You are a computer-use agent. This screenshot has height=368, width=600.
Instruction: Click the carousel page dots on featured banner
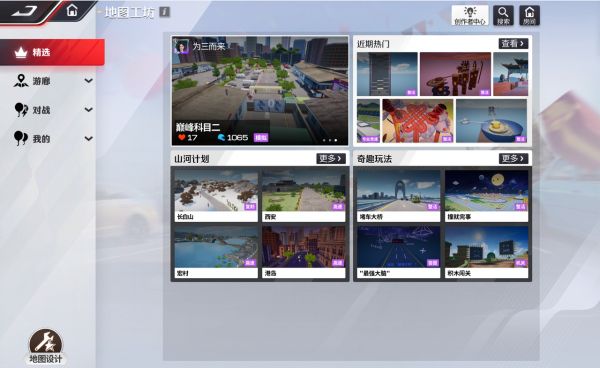330,140
